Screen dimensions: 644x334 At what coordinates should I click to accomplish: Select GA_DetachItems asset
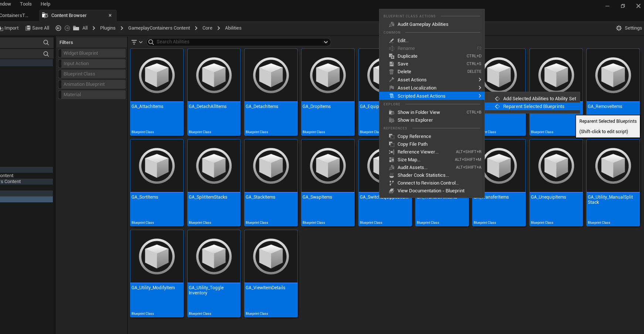click(x=271, y=92)
